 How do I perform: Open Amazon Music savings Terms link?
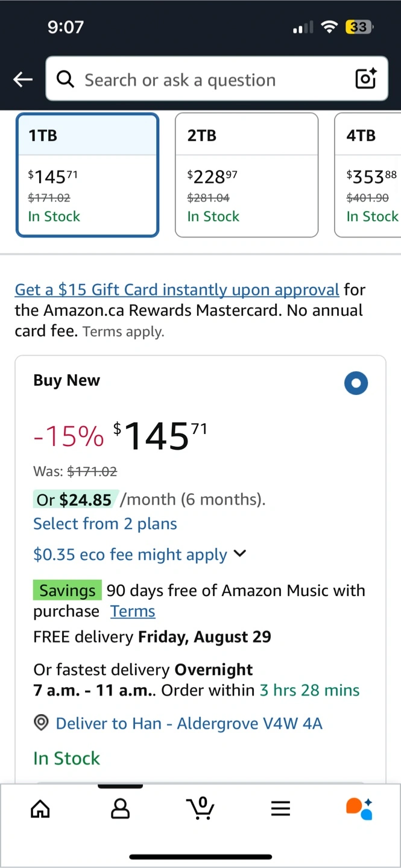pos(133,611)
